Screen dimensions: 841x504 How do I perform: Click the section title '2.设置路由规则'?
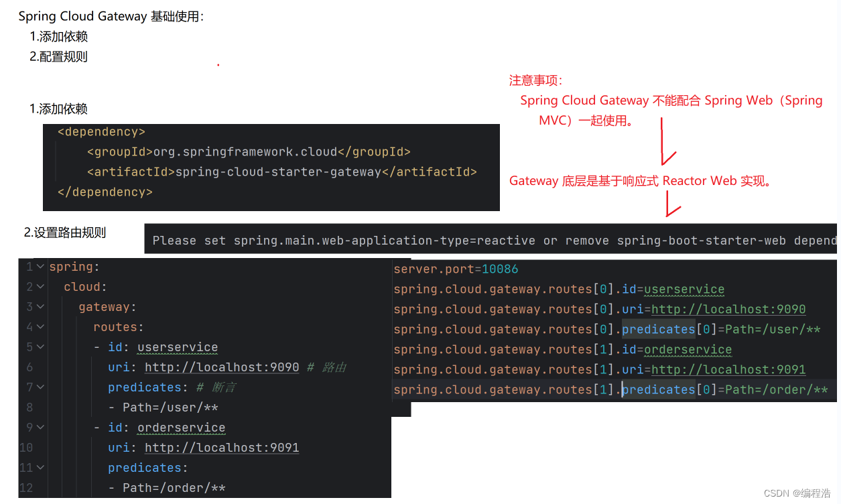click(x=65, y=233)
